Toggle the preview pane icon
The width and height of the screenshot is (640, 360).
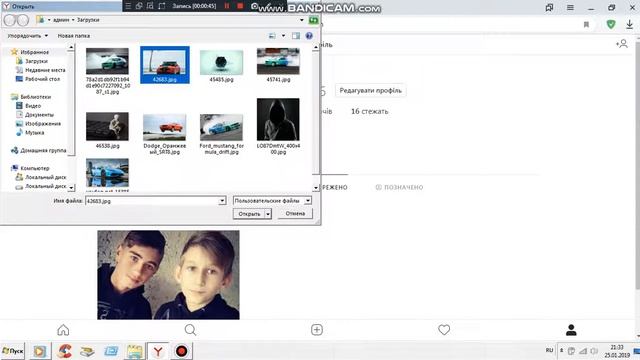point(296,36)
